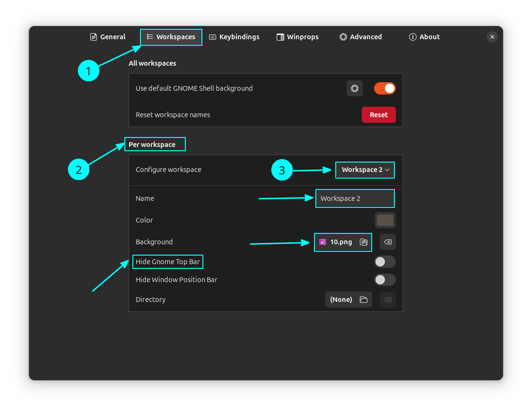Click the All workspaces heading
The width and height of the screenshot is (532, 412).
tap(152, 63)
